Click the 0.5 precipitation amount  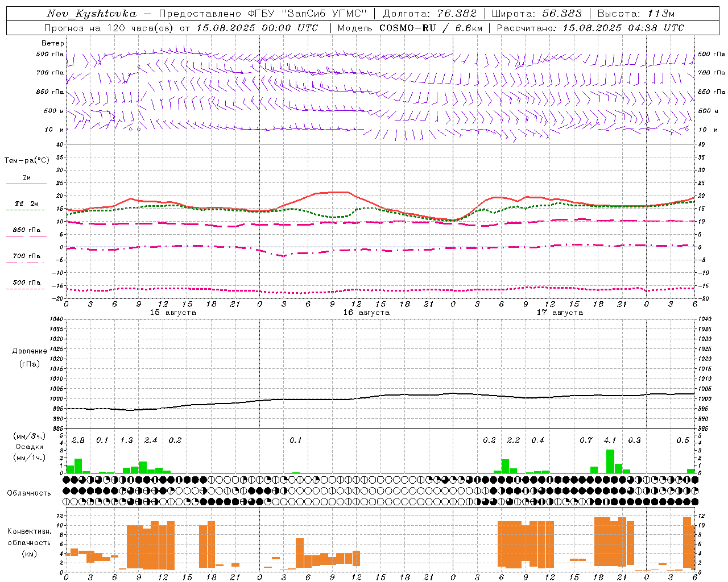[682, 440]
